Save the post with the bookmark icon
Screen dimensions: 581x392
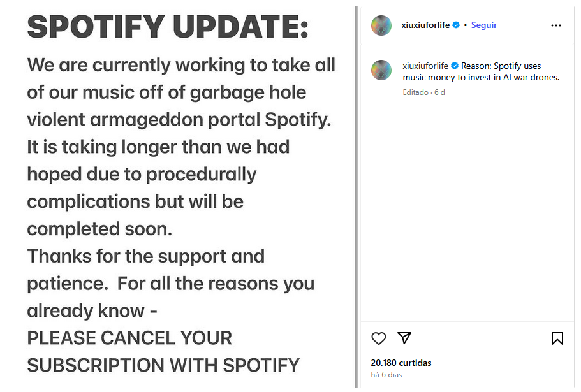coord(557,338)
